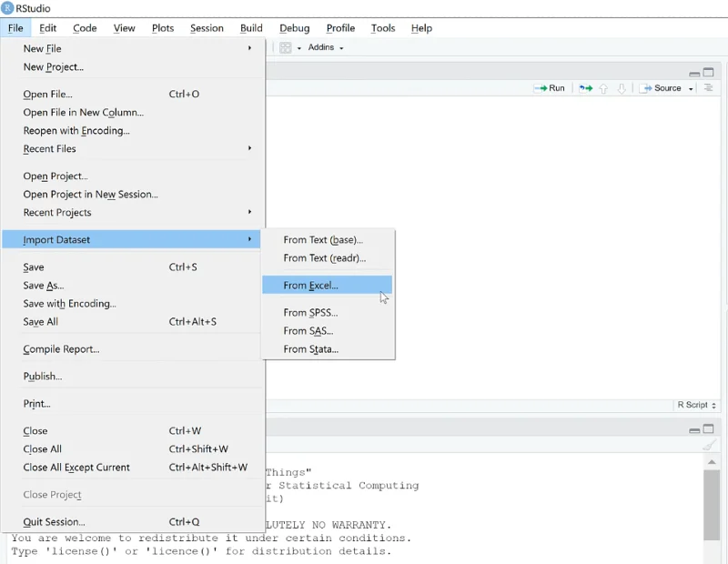Click Close in the File menu
Image resolution: width=728 pixels, height=564 pixels.
point(131,431)
